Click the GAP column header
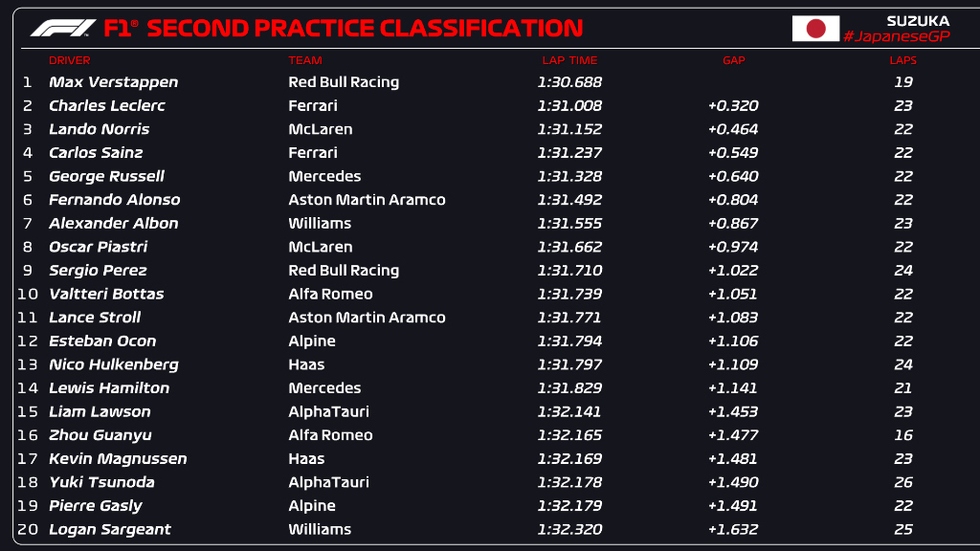 click(x=734, y=60)
